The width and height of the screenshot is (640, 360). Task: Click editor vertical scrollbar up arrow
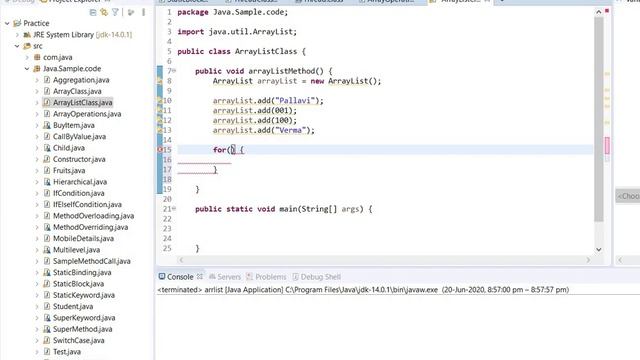(x=598, y=12)
